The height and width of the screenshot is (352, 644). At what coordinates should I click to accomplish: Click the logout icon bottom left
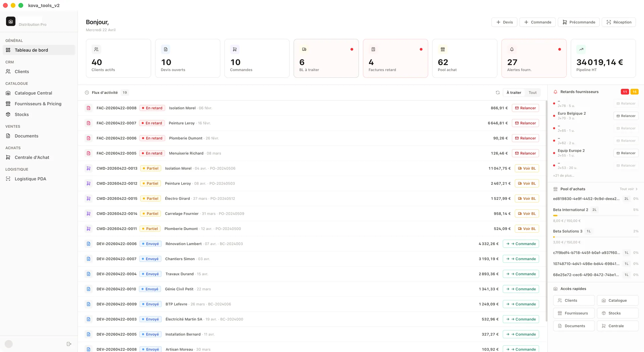coord(69,344)
